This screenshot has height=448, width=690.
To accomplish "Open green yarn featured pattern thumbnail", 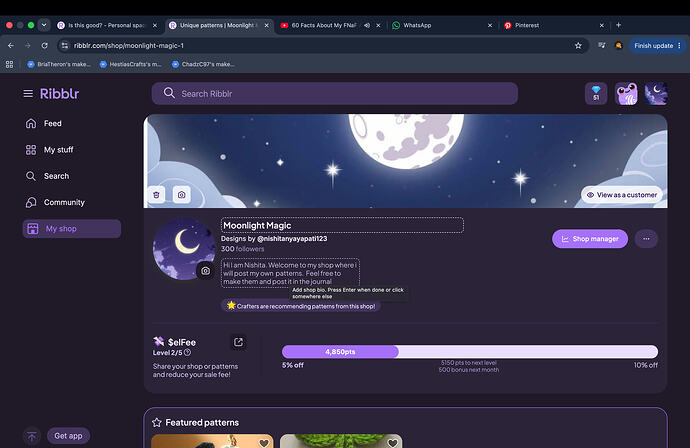I will click(x=341, y=441).
